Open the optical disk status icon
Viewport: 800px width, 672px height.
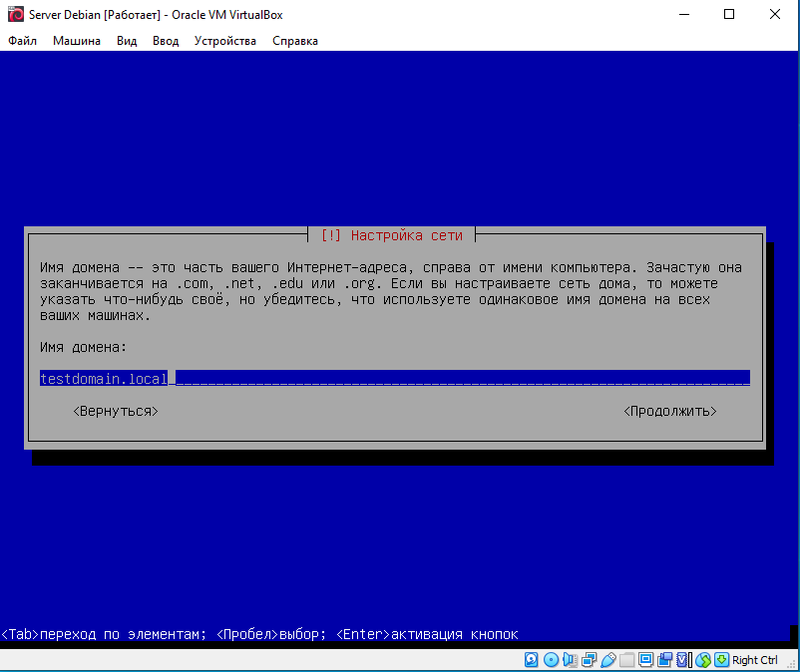click(551, 660)
